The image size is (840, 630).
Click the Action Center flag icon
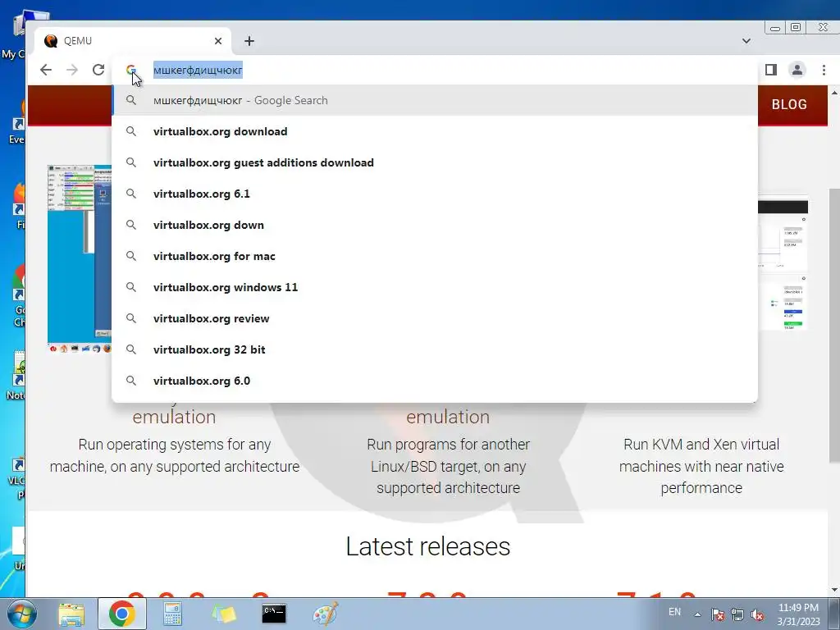click(717, 614)
